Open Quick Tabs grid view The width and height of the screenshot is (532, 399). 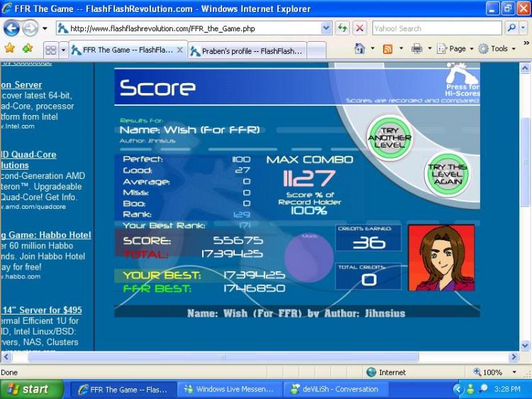coord(51,50)
